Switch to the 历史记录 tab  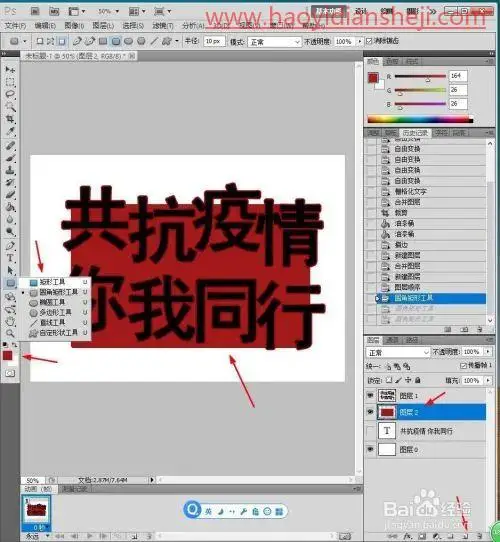tap(415, 133)
